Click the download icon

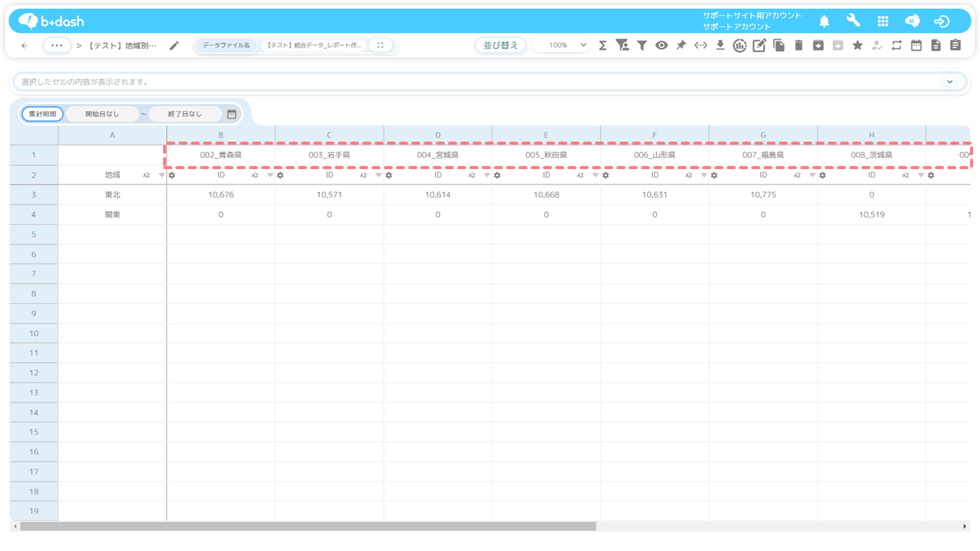click(720, 46)
